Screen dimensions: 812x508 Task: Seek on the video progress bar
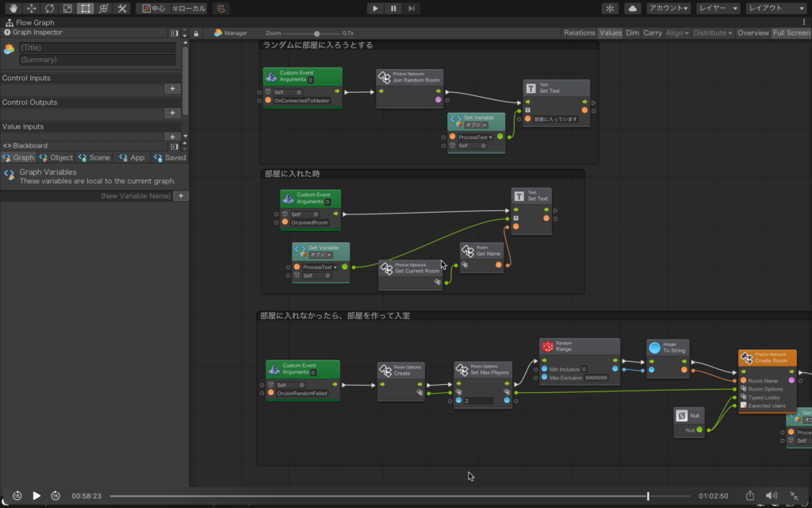click(400, 496)
